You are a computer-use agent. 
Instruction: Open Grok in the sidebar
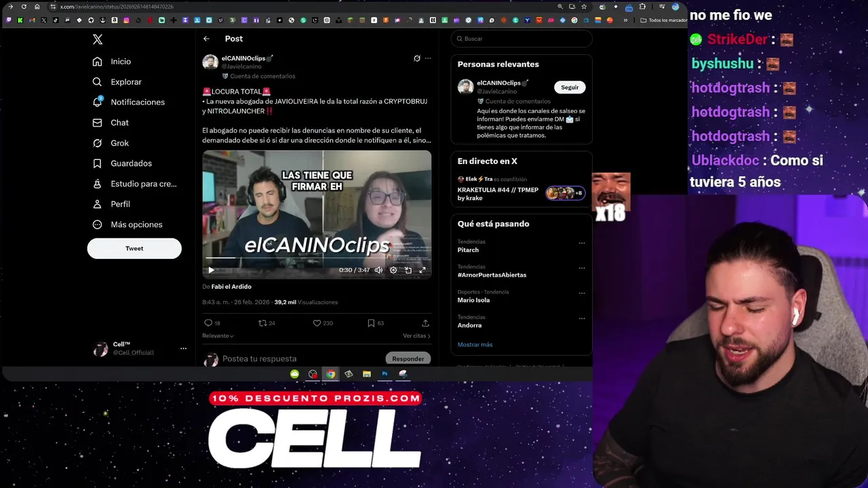click(111, 143)
